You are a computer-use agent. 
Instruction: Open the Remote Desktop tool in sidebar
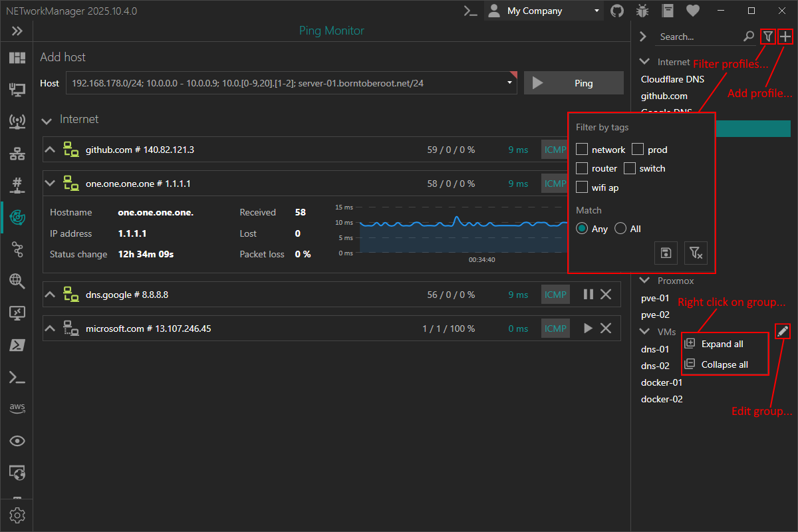click(x=17, y=313)
